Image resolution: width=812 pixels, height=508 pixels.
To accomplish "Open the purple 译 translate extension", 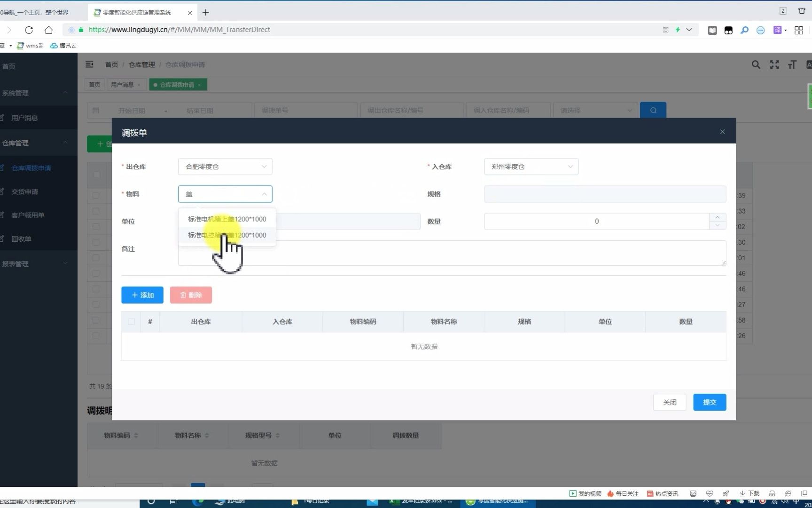I will click(778, 30).
